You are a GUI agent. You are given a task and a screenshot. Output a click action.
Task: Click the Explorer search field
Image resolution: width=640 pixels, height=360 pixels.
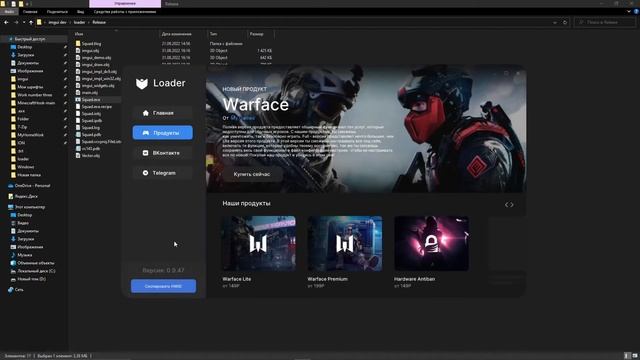605,22
